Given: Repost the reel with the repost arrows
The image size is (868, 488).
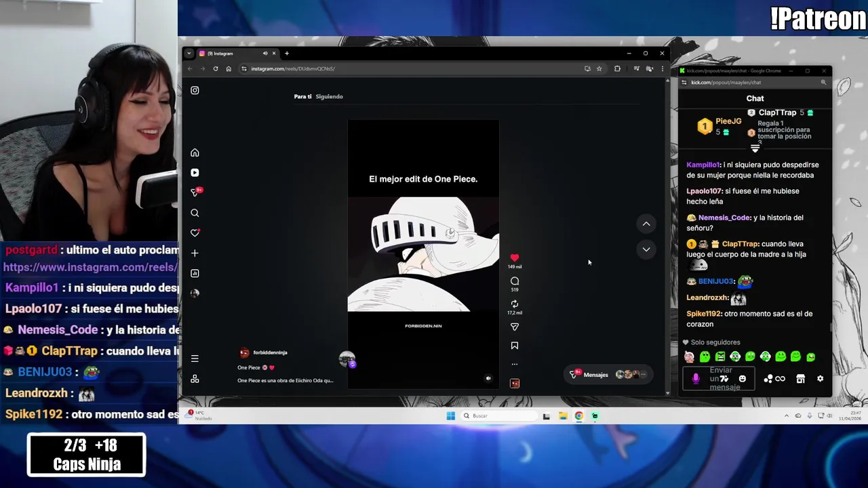Looking at the screenshot, I should (x=515, y=304).
